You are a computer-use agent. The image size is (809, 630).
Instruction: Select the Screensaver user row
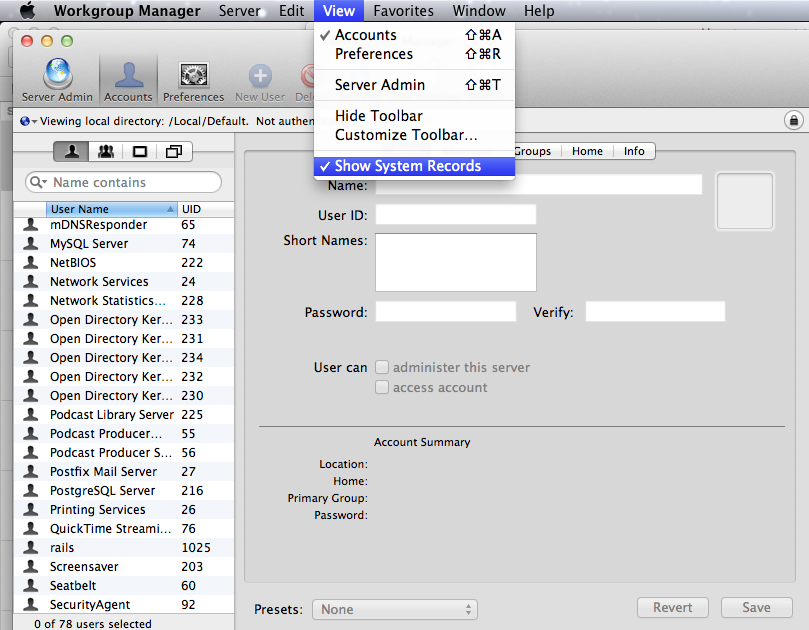click(x=124, y=567)
